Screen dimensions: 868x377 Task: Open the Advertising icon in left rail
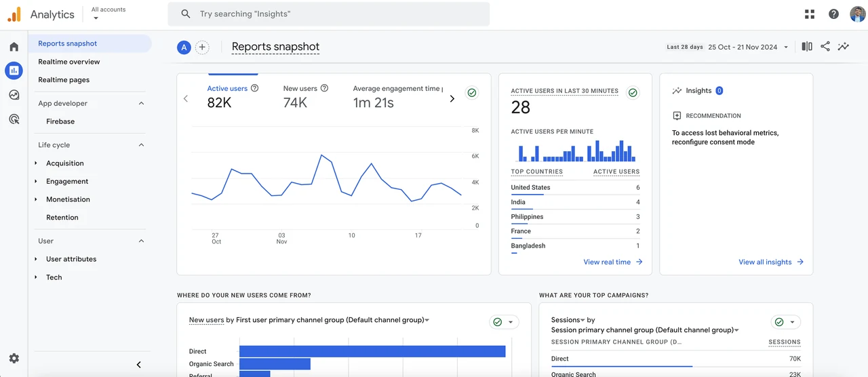[14, 119]
